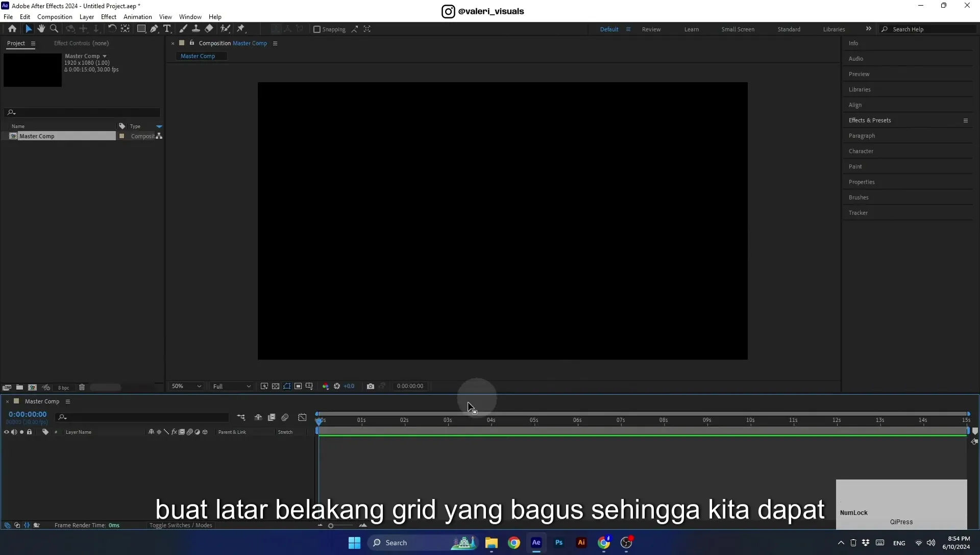Open the 50% magnification dropdown
The width and height of the screenshot is (980, 555).
tap(186, 386)
